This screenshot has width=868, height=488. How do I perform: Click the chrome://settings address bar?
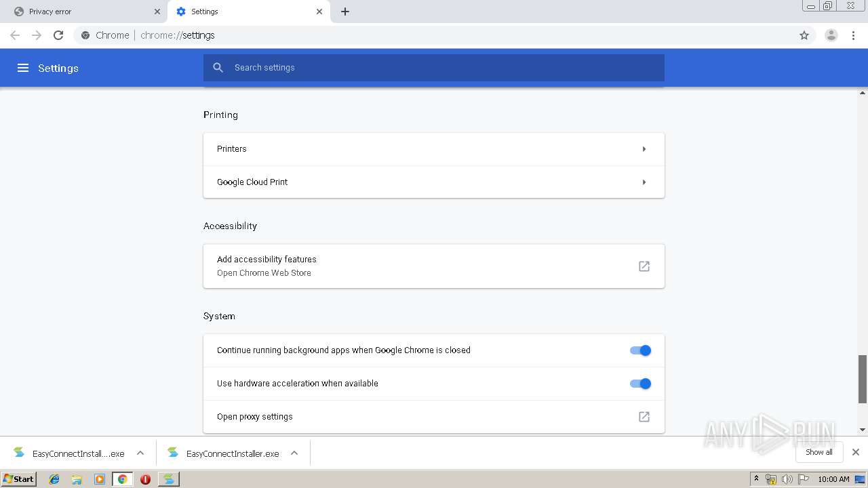[x=434, y=35]
